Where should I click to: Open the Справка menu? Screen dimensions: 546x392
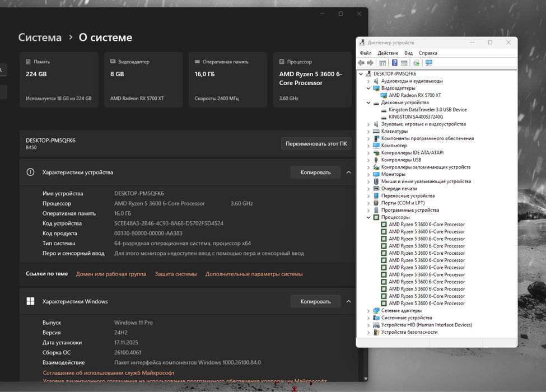pos(428,53)
